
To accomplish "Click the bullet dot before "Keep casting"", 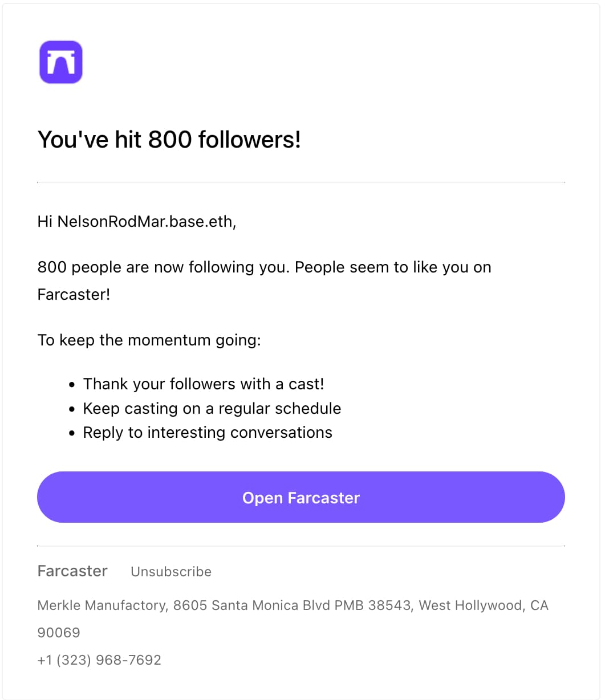I will point(72,410).
